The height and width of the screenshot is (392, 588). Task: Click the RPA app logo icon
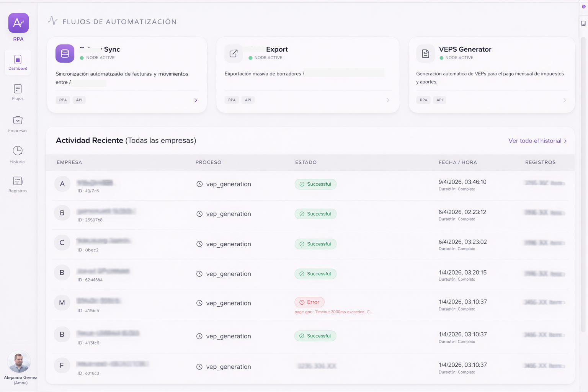[18, 23]
